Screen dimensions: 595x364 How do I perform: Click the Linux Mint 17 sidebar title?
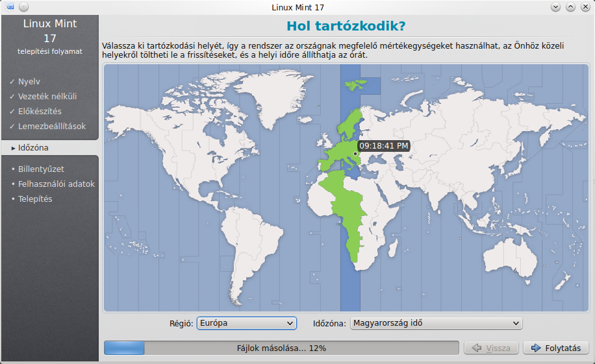(50, 30)
